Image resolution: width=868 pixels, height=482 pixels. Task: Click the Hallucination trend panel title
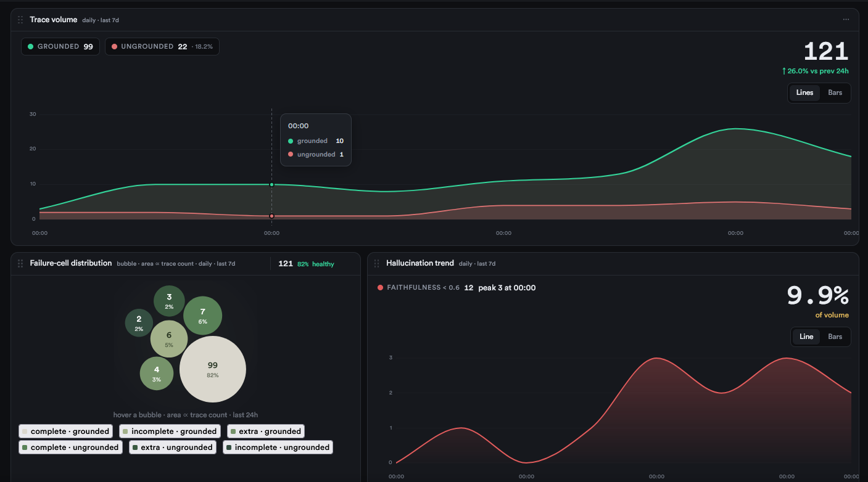click(420, 263)
